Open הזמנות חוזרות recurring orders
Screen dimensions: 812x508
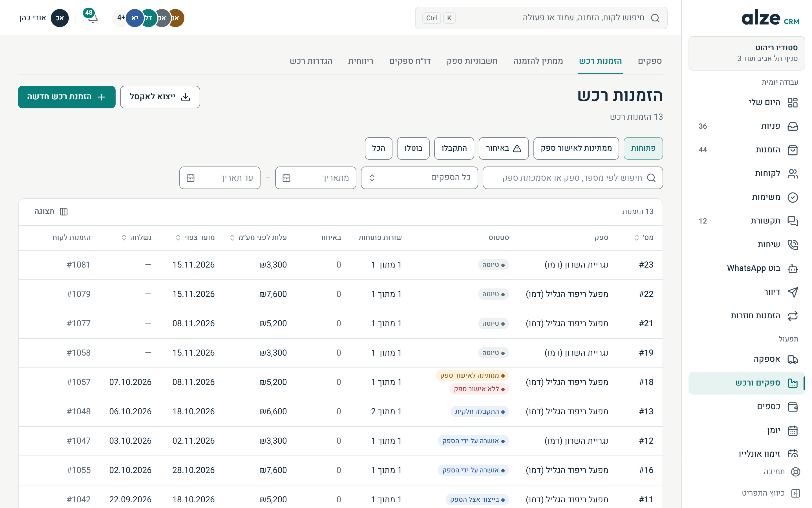(x=747, y=316)
